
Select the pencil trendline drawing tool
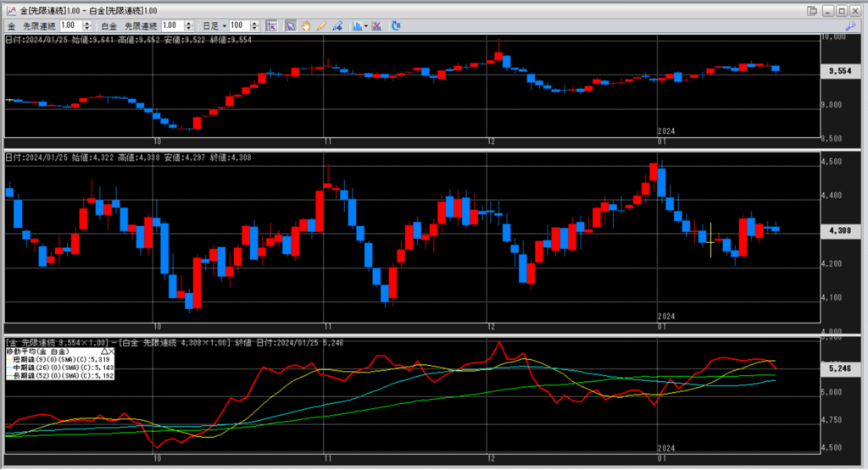[321, 26]
